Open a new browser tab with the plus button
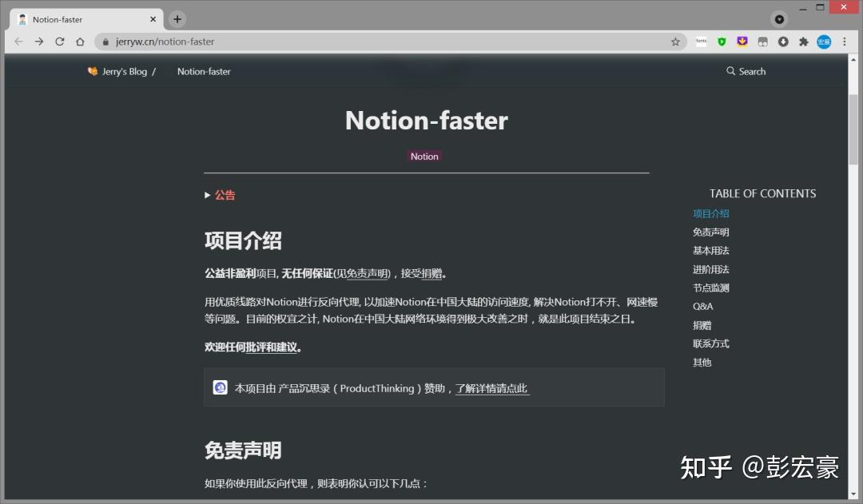 pyautogui.click(x=177, y=18)
